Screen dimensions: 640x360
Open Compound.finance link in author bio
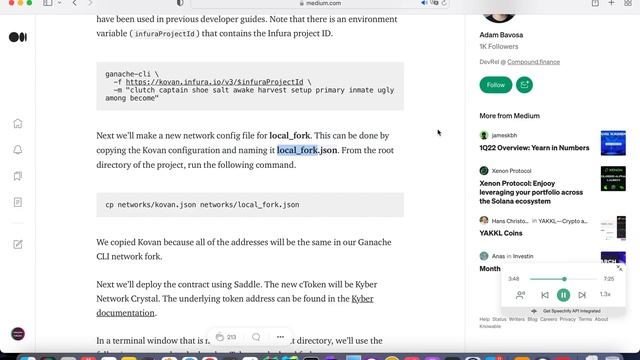[533, 62]
